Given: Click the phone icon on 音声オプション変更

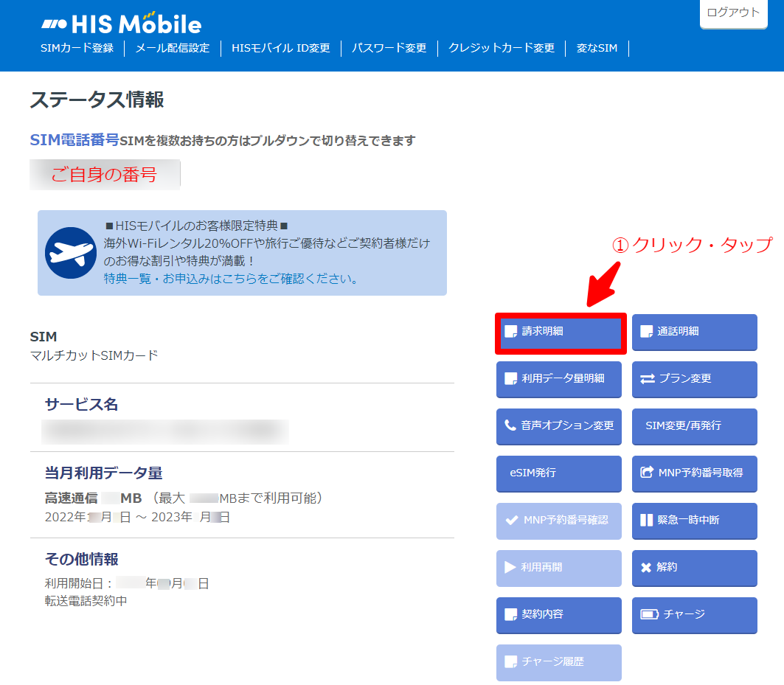Looking at the screenshot, I should click(x=510, y=425).
